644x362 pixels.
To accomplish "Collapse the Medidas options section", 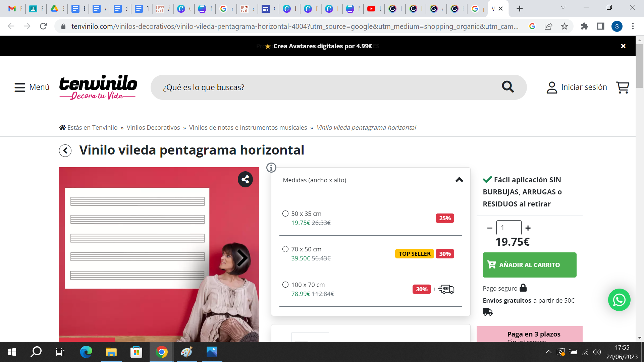I will [459, 180].
